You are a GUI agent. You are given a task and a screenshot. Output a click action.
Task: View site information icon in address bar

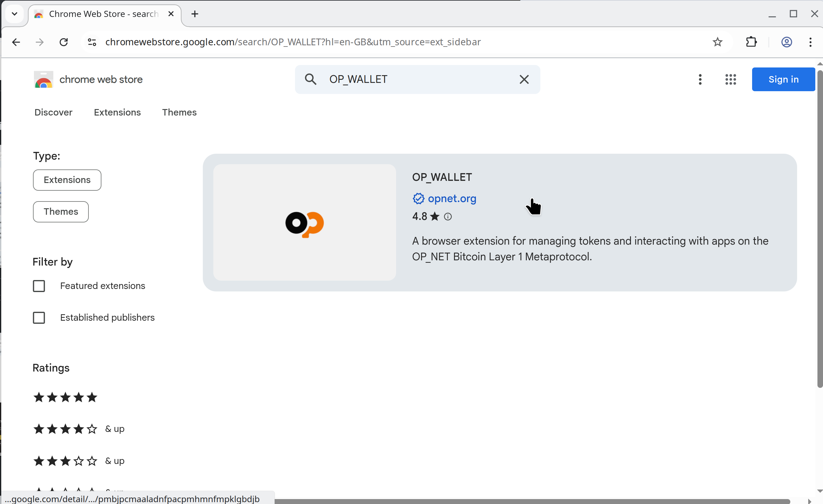click(92, 42)
